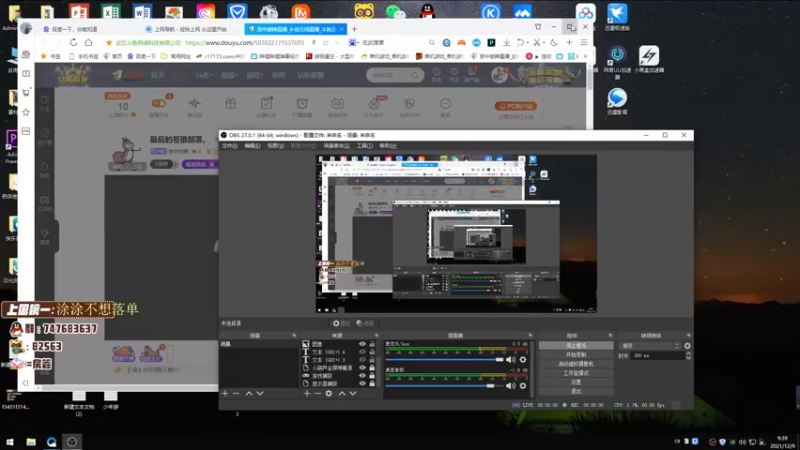Toggle browser night mode moon icon
The image size is (800, 450).
[554, 42]
